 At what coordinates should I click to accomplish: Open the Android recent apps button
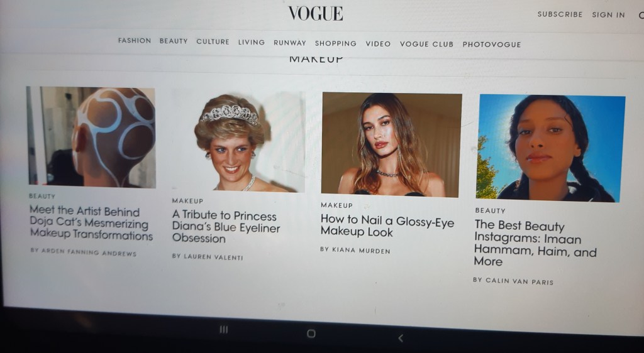[224, 330]
